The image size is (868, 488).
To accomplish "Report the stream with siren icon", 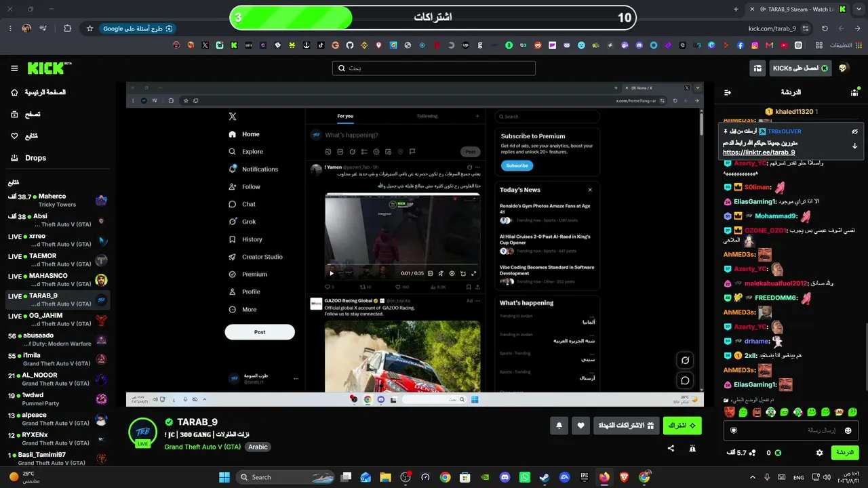I will pos(692,448).
